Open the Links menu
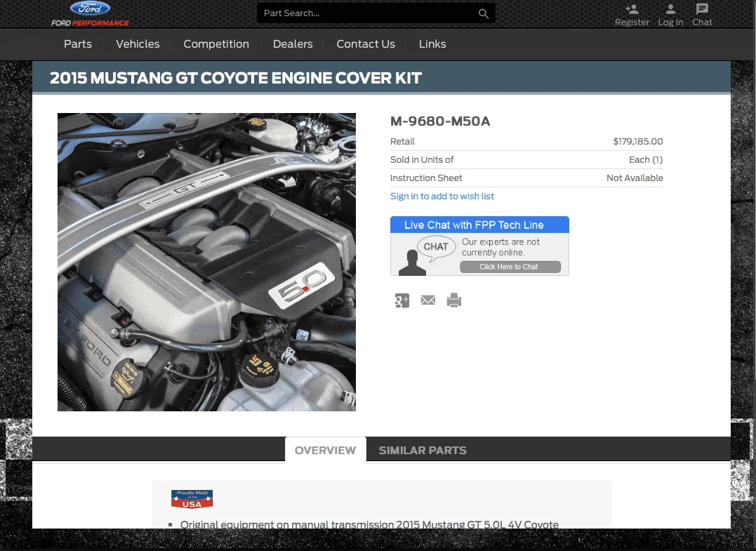 pyautogui.click(x=432, y=44)
